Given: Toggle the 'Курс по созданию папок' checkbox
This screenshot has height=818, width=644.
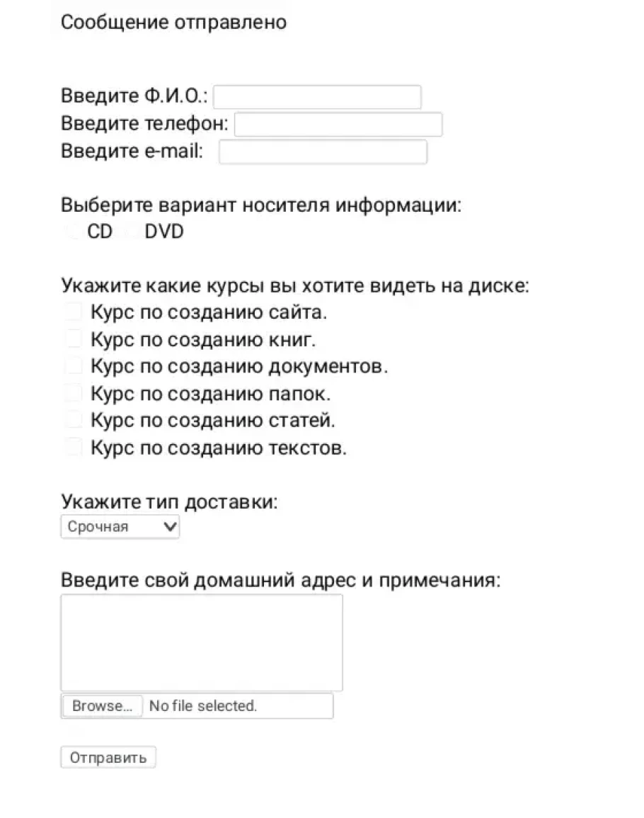Looking at the screenshot, I should (74, 393).
